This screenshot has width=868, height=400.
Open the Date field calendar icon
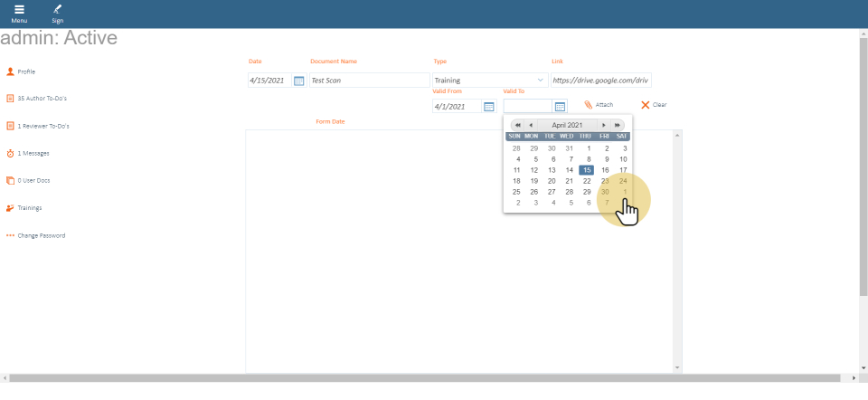point(299,81)
